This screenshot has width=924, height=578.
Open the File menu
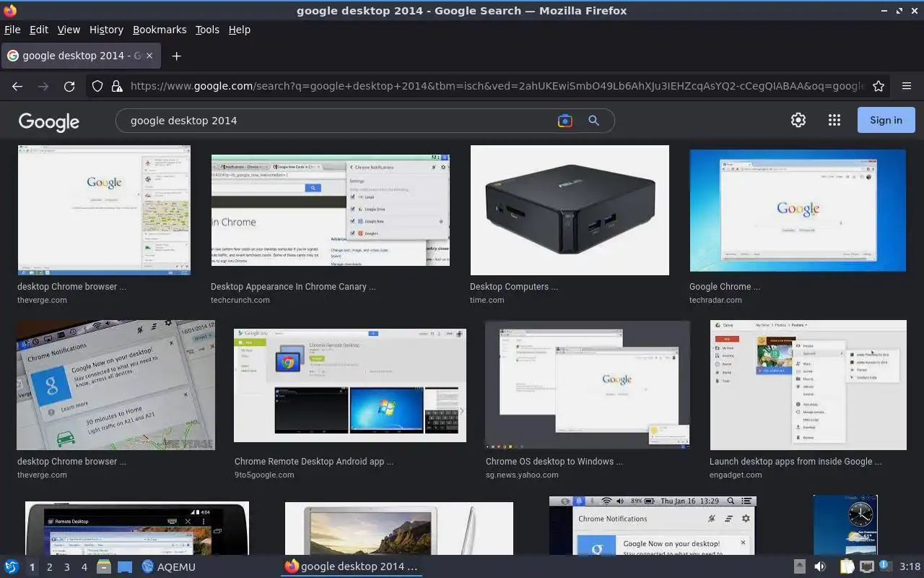point(12,30)
